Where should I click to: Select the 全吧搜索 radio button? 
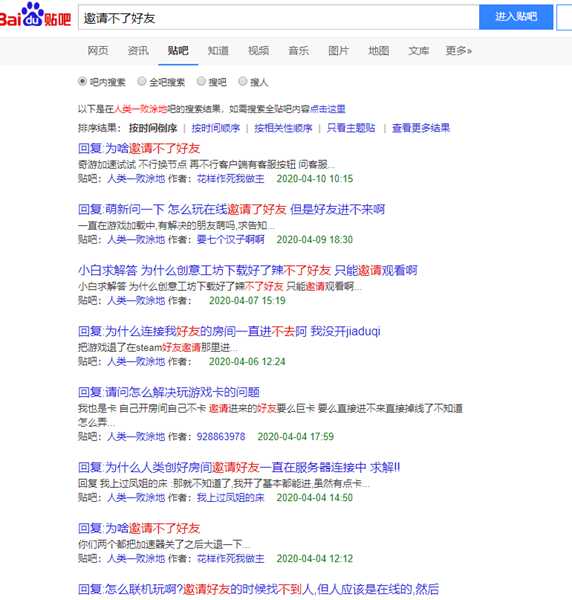click(x=142, y=81)
